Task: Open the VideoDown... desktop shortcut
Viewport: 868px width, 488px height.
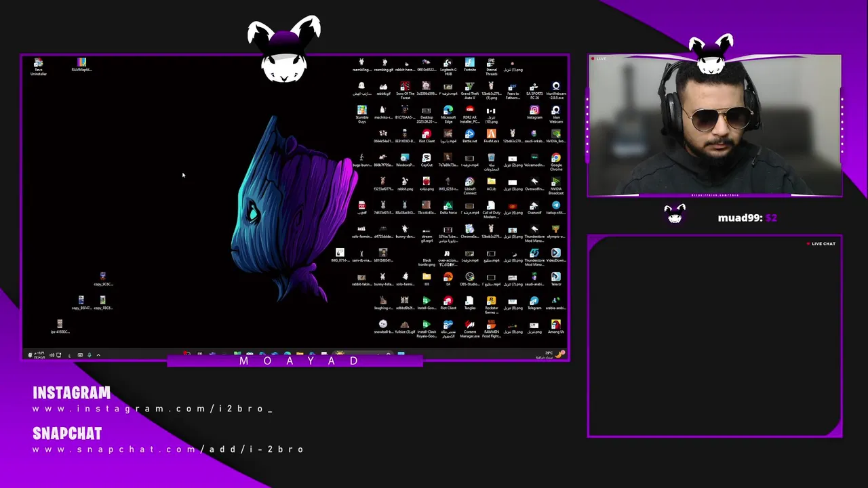Action: tap(556, 255)
